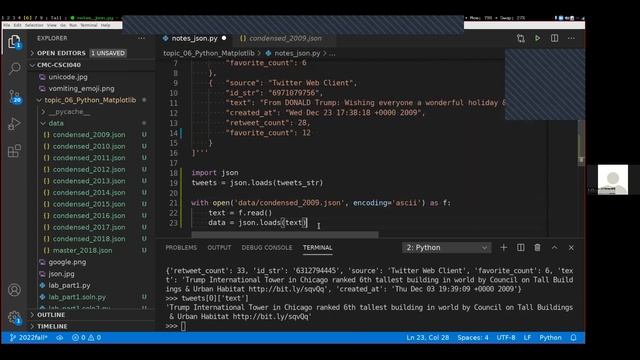Open condensed_2018.json file
Screen dimensions: 640x360
[x=89, y=239]
